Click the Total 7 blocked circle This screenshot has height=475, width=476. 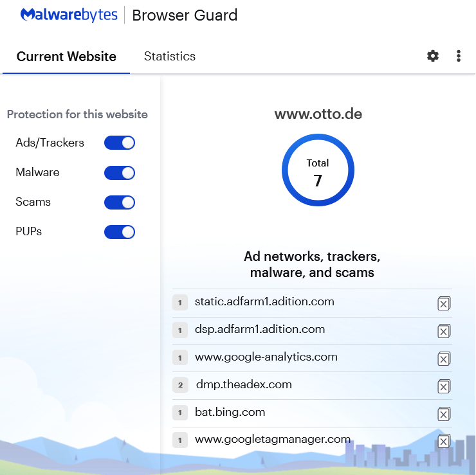point(318,170)
